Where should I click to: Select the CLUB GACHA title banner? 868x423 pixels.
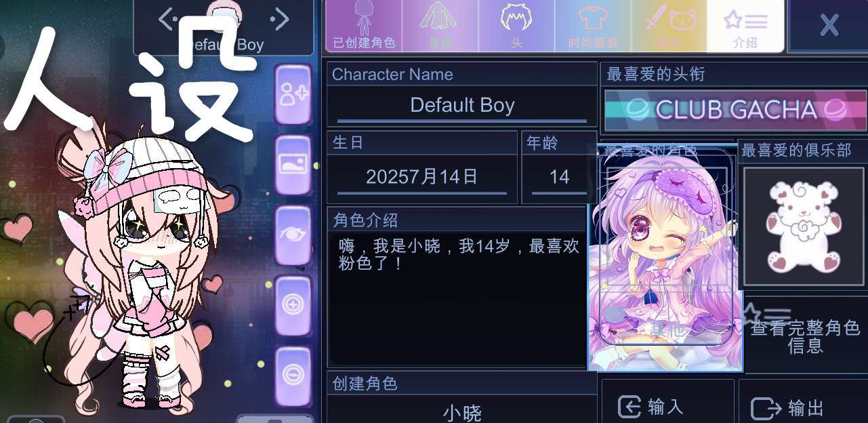tap(735, 110)
